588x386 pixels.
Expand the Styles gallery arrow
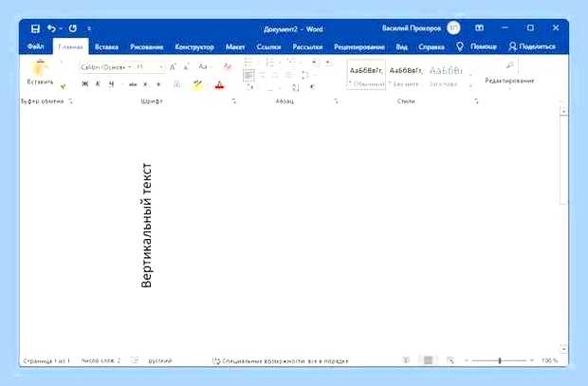tap(471, 86)
